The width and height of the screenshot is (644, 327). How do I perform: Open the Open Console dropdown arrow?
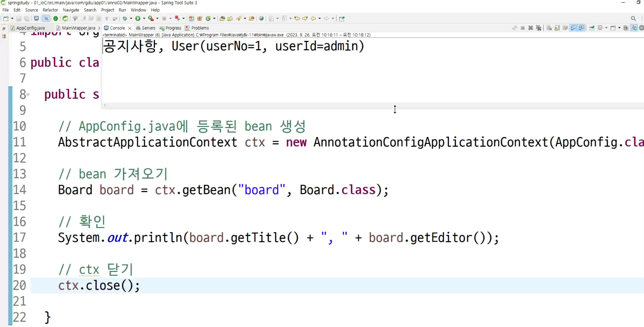(619, 28)
